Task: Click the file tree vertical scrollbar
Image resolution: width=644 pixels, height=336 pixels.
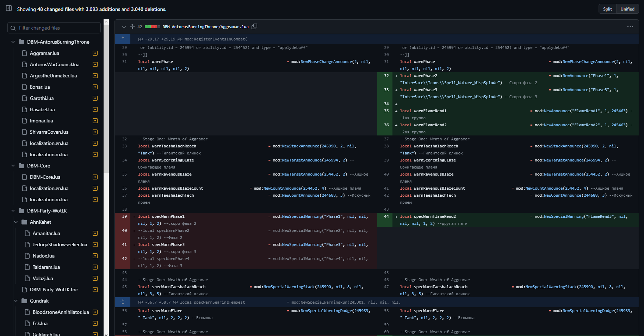Action: [106, 106]
